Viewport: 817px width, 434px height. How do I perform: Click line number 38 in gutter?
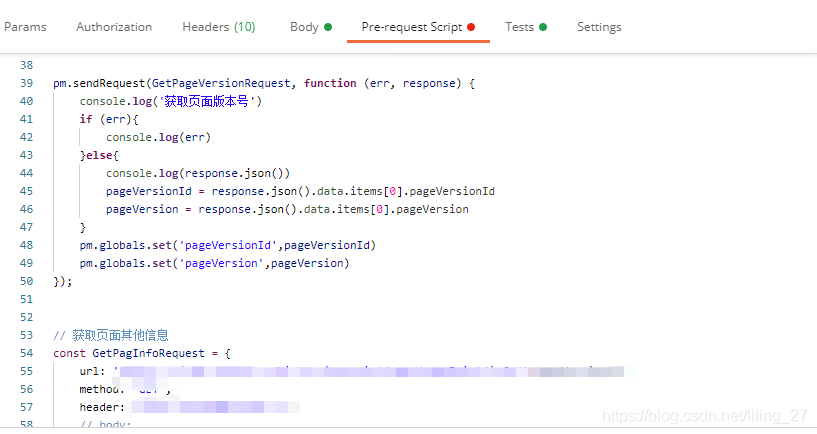(27, 65)
